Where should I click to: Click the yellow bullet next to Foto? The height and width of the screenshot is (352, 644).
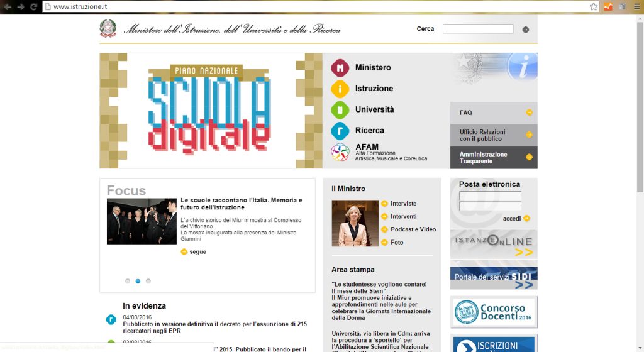point(384,243)
